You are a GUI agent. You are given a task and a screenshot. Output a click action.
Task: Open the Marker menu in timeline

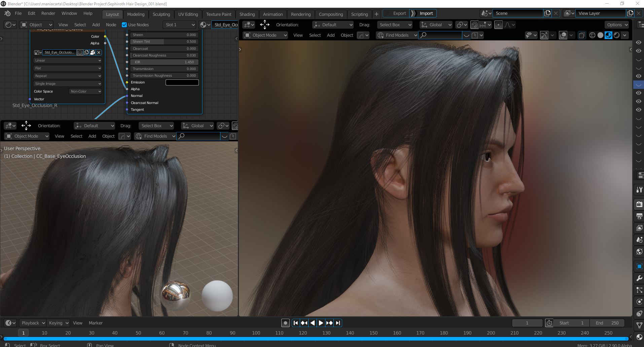point(96,323)
